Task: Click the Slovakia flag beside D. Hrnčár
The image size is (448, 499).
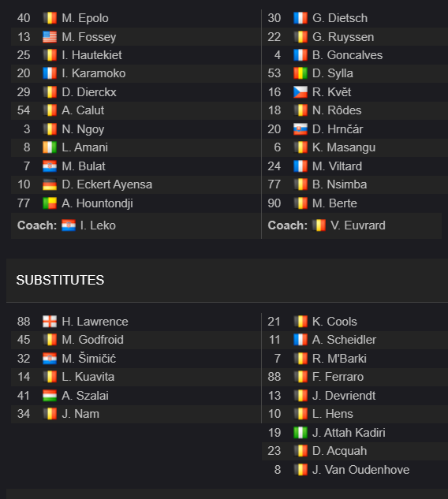Action: click(x=301, y=129)
